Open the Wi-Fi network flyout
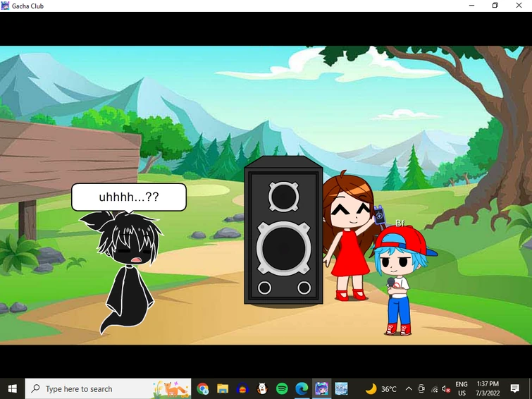 (x=435, y=389)
